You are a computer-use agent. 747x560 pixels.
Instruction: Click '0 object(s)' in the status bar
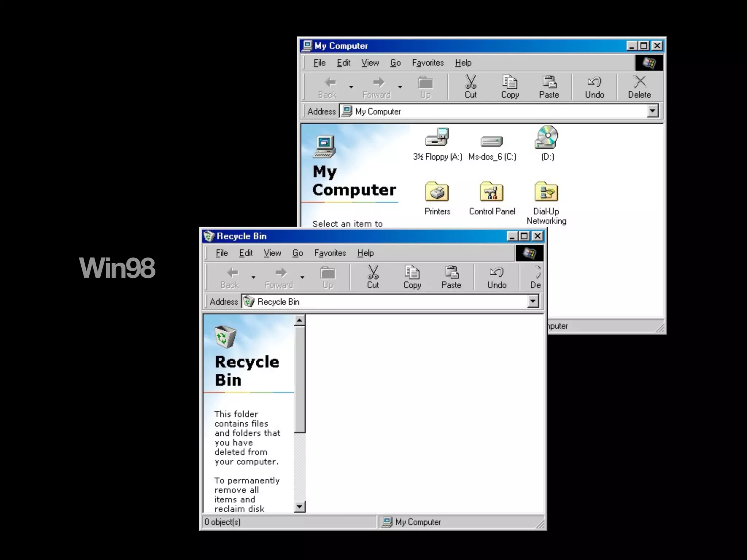click(222, 522)
